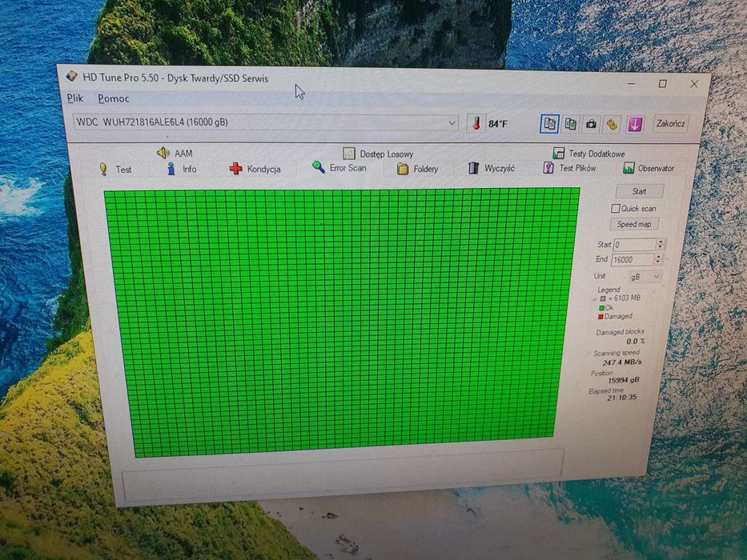
Task: Close the HD Tune Pro window
Action: point(694,84)
